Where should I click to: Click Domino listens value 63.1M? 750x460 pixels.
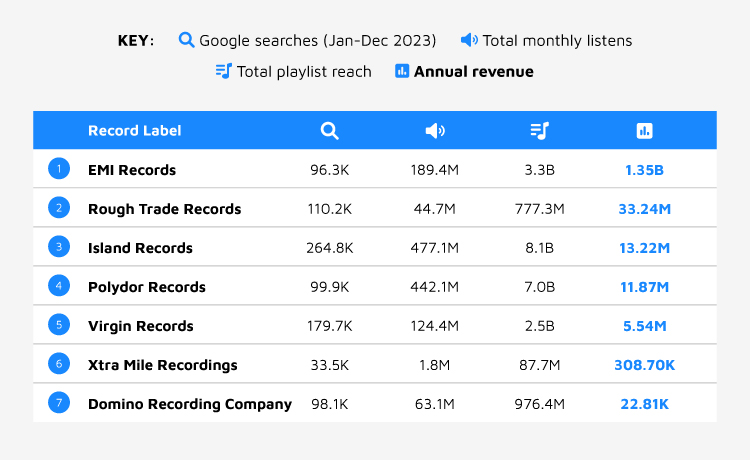point(435,404)
